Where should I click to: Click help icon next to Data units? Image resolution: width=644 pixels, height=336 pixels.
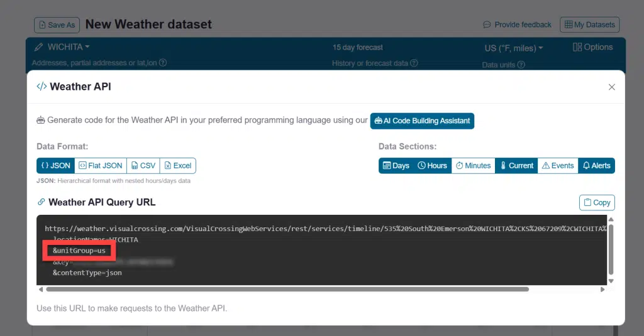pos(521,65)
